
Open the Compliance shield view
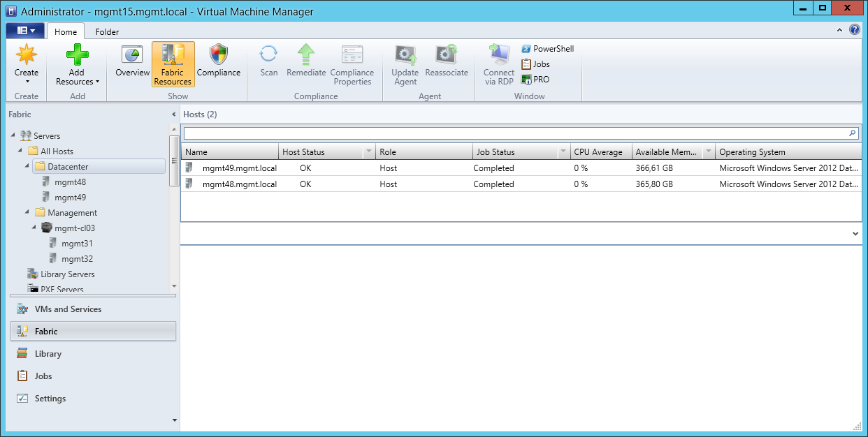(219, 61)
